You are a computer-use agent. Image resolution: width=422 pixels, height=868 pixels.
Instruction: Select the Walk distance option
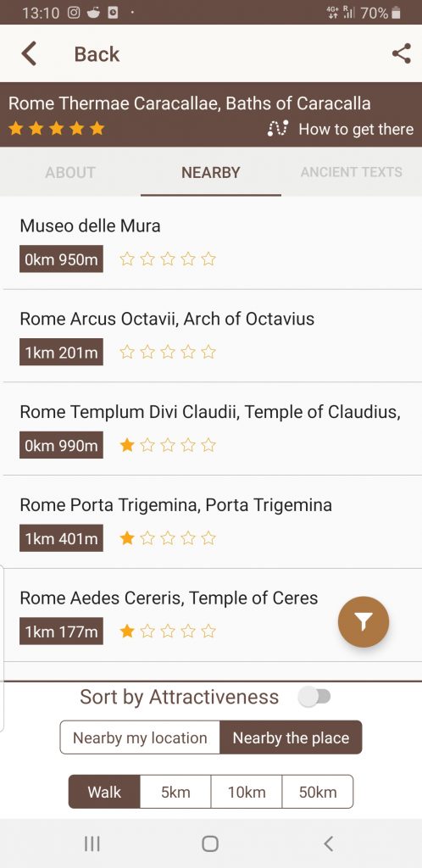(x=104, y=792)
